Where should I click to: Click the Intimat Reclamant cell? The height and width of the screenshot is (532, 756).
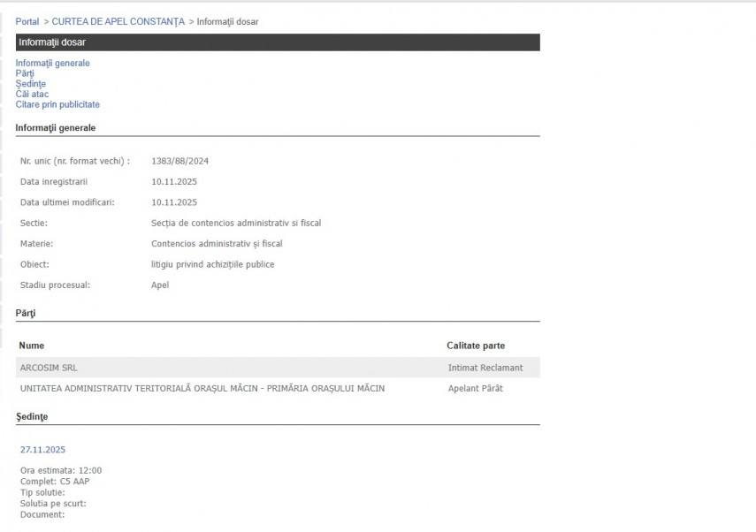pos(485,367)
